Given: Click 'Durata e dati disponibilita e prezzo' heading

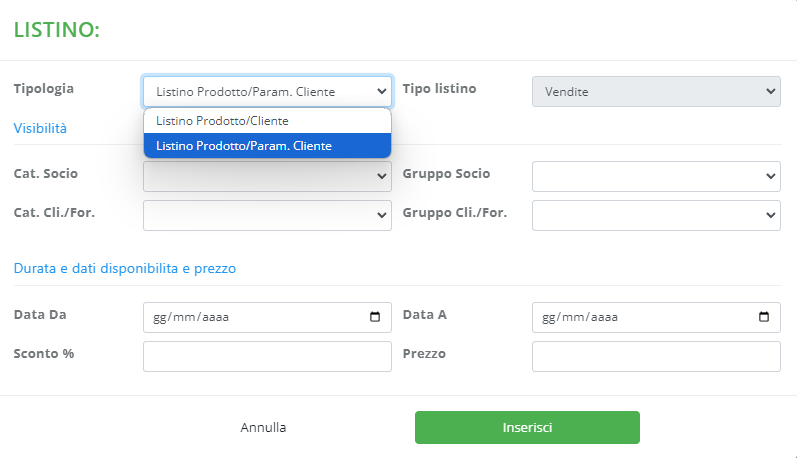Looking at the screenshot, I should point(125,268).
